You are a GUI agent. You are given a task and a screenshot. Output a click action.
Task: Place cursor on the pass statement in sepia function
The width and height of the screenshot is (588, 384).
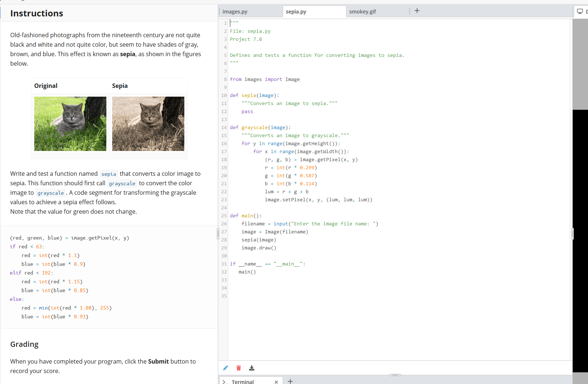pos(247,111)
